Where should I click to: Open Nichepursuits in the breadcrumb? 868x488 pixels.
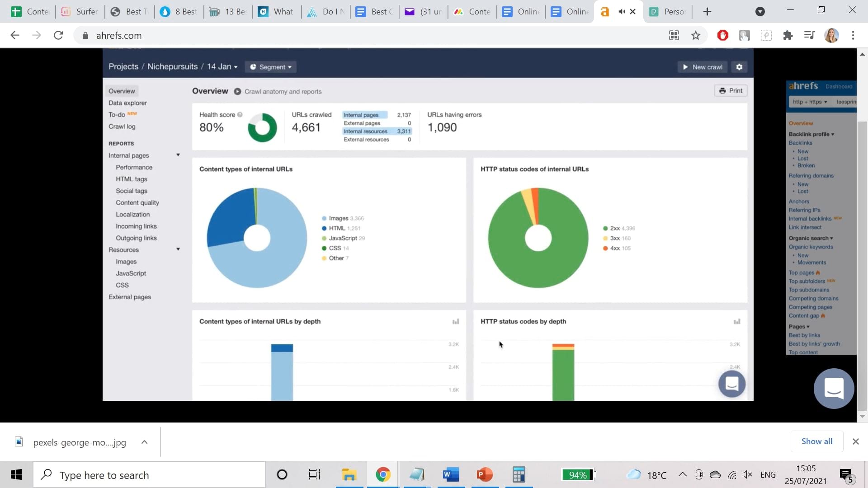172,66
